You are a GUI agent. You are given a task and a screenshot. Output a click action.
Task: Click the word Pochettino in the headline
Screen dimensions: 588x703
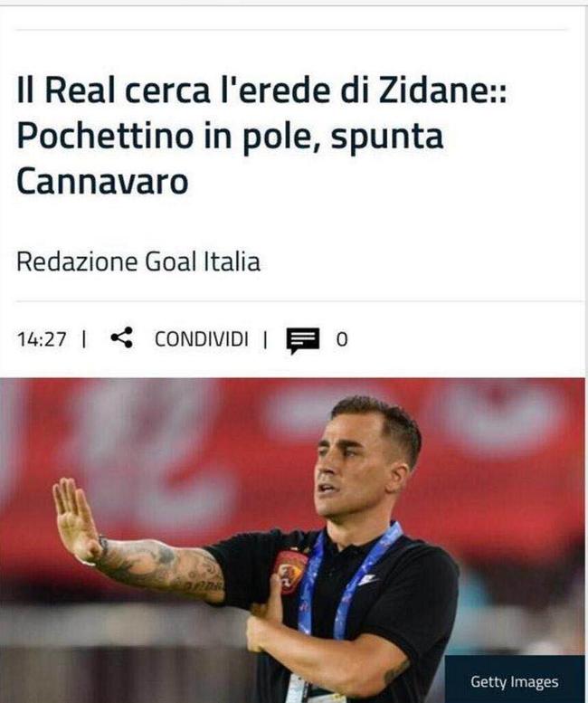click(x=105, y=136)
